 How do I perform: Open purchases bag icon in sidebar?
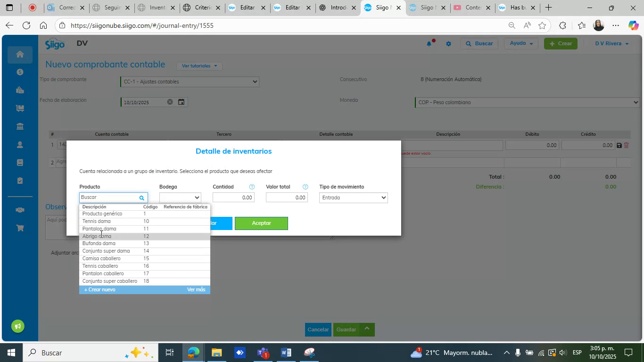pyautogui.click(x=20, y=90)
